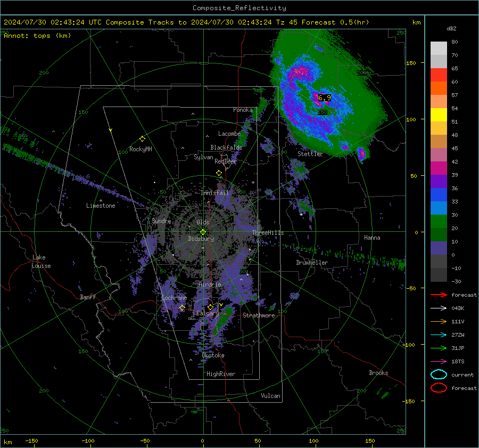Click the purple 39-36 dBZ swatch
Viewport: 479px width, 448px height.
[x=439, y=182]
